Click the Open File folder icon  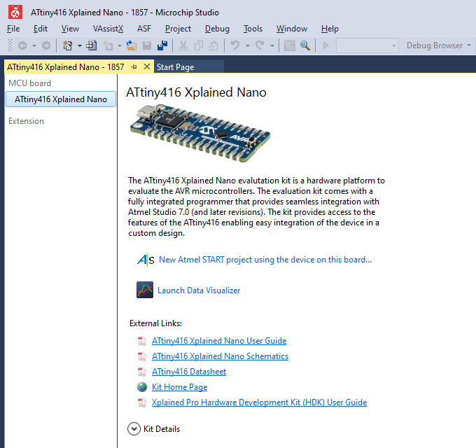(132, 45)
